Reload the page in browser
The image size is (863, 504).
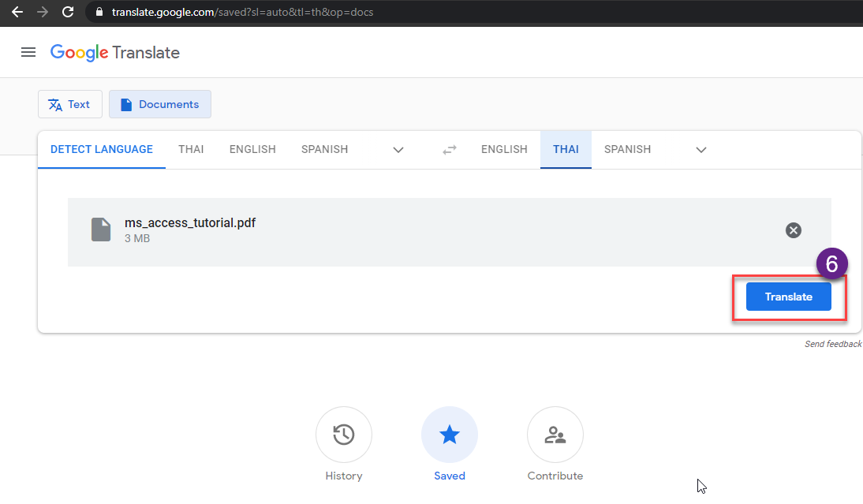(68, 12)
